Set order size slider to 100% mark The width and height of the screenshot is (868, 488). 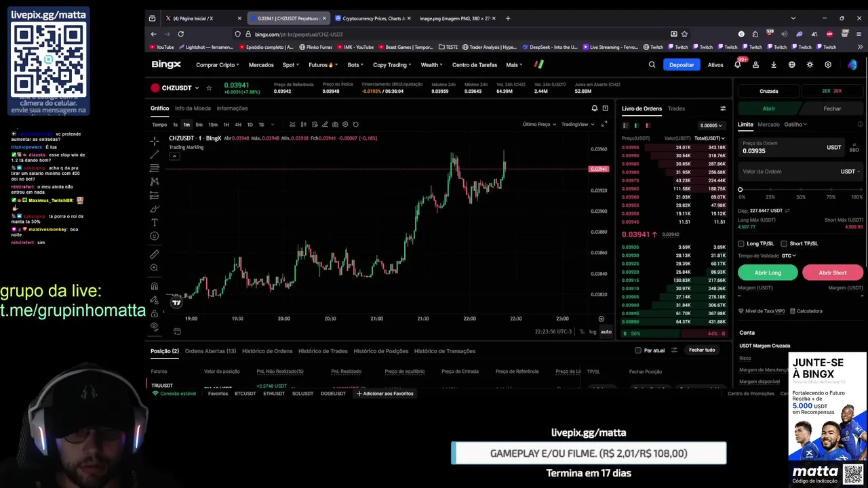861,190
